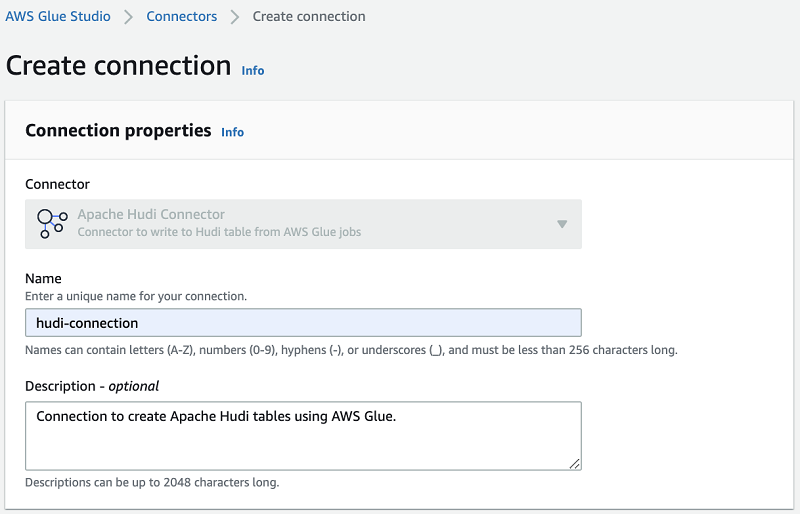
Task: Click the Connector dropdown arrow
Action: 562,224
